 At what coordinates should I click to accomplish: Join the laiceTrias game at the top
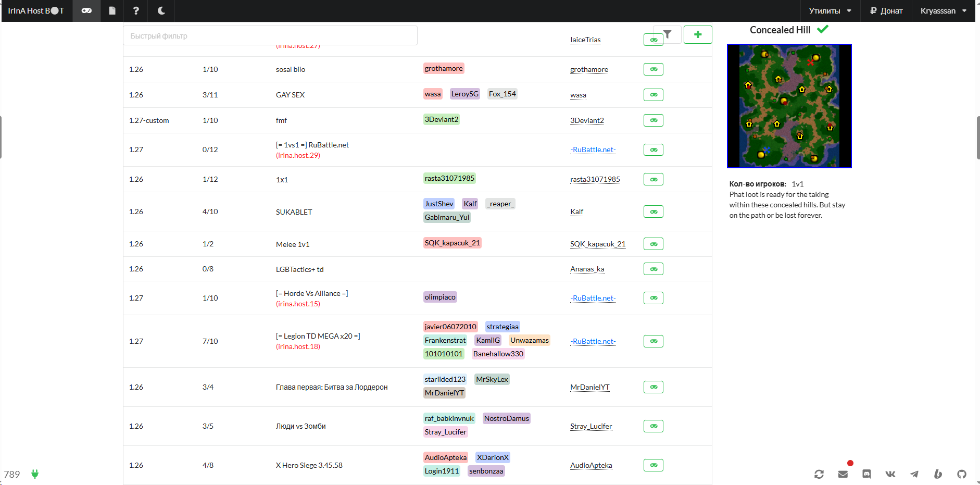click(653, 40)
